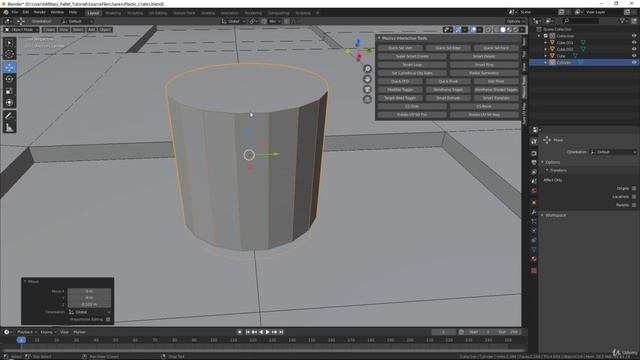Open the Window menu
The image size is (640, 360).
[x=57, y=13]
